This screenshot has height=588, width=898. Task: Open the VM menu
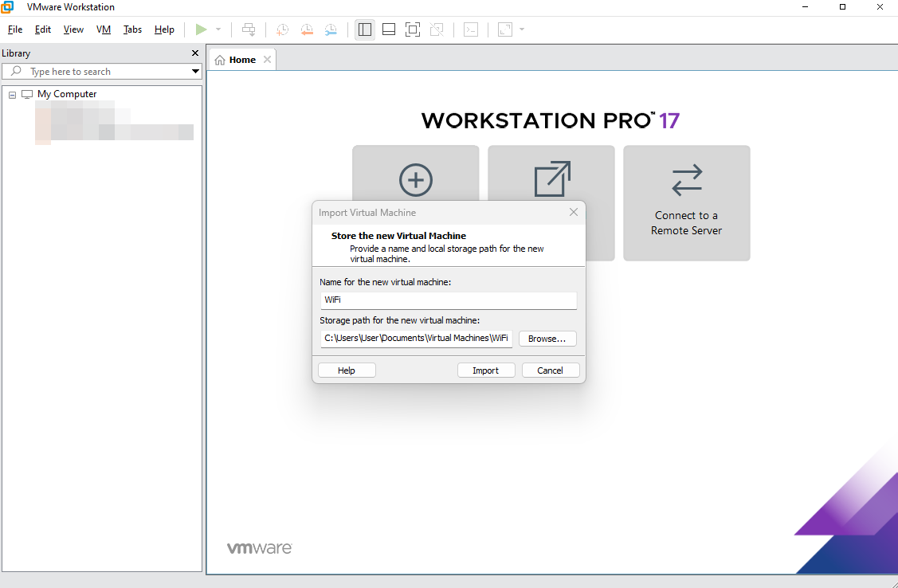point(104,29)
